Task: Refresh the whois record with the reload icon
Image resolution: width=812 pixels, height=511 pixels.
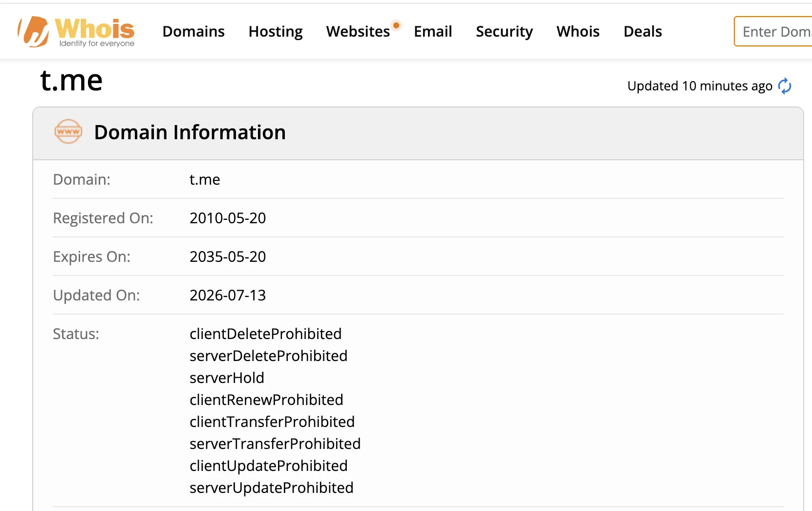Action: click(785, 86)
